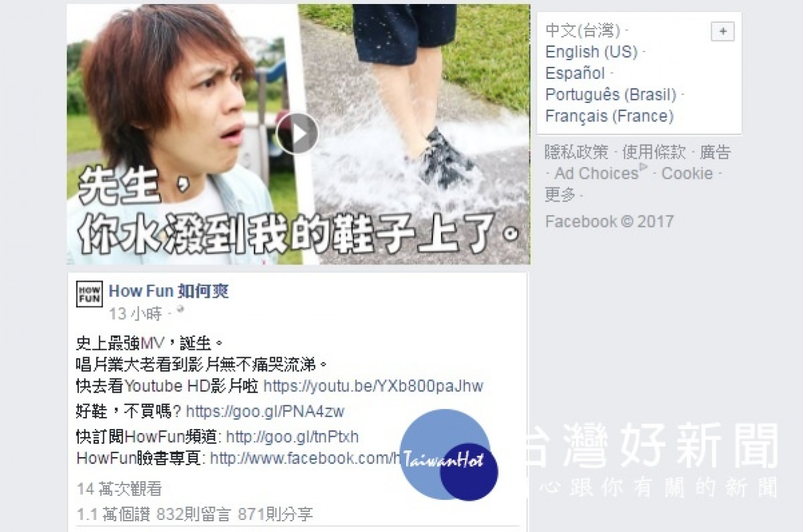The width and height of the screenshot is (803, 532).
Task: Switch language to Français (France)
Action: tap(610, 116)
